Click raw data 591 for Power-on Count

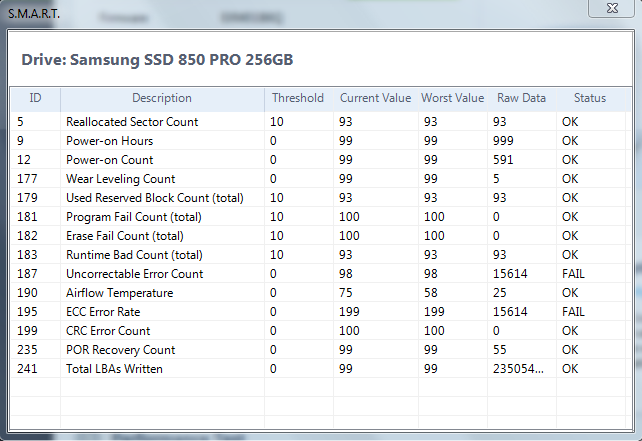point(503,160)
